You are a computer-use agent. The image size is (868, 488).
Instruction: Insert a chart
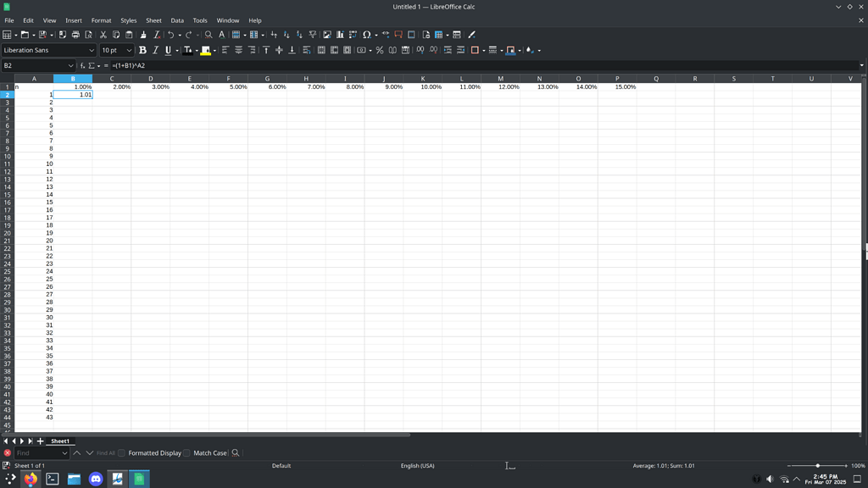[x=341, y=35]
